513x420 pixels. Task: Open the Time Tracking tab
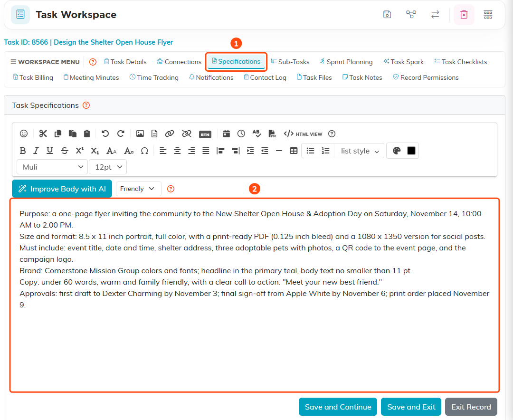click(x=154, y=77)
